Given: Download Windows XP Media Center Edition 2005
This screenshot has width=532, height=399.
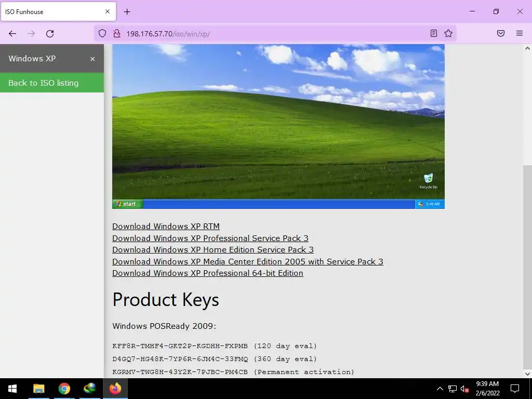Looking at the screenshot, I should (x=248, y=262).
